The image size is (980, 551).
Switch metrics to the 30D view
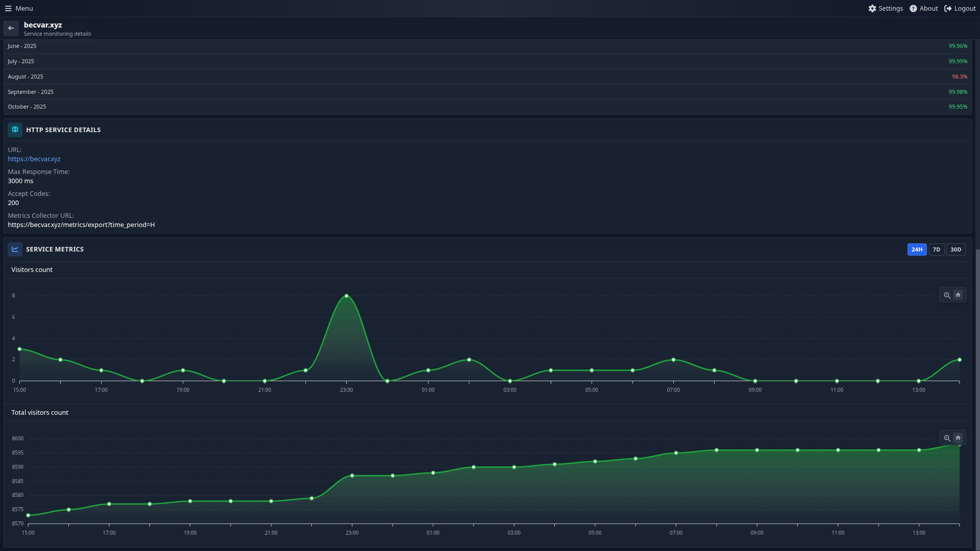click(955, 249)
